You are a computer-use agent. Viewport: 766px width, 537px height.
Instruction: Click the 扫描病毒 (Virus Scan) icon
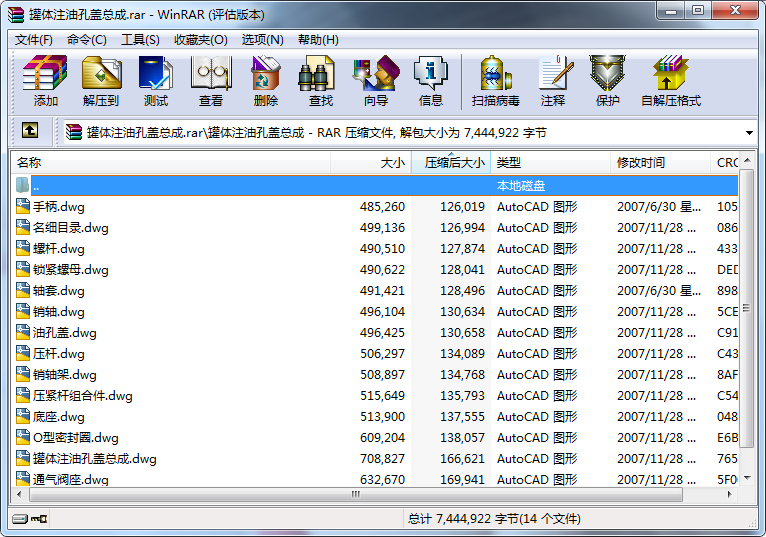[495, 73]
